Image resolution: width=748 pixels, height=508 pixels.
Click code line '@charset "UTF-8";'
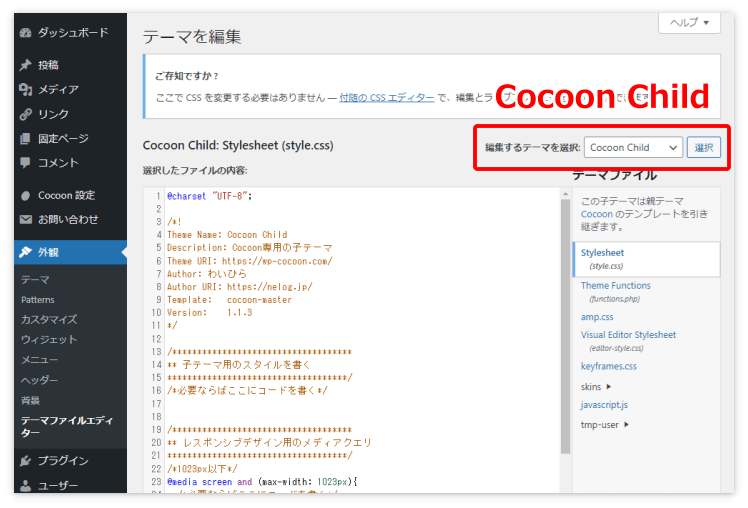209,196
